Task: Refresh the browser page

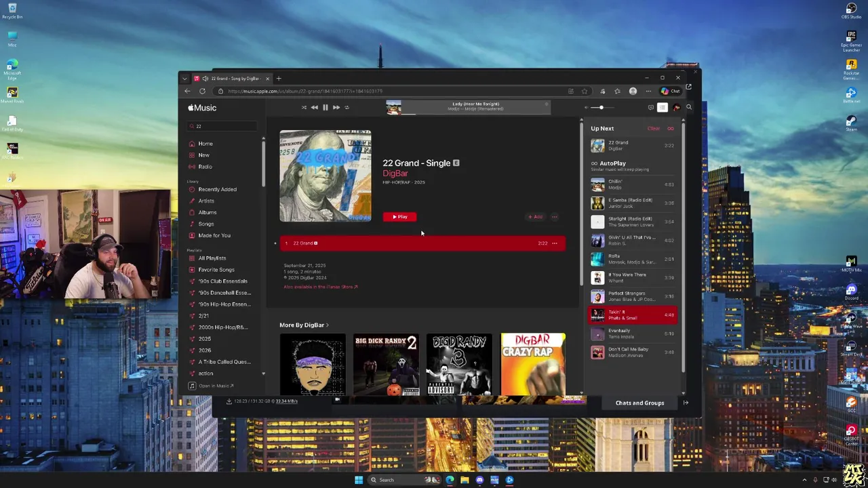Action: pos(202,91)
